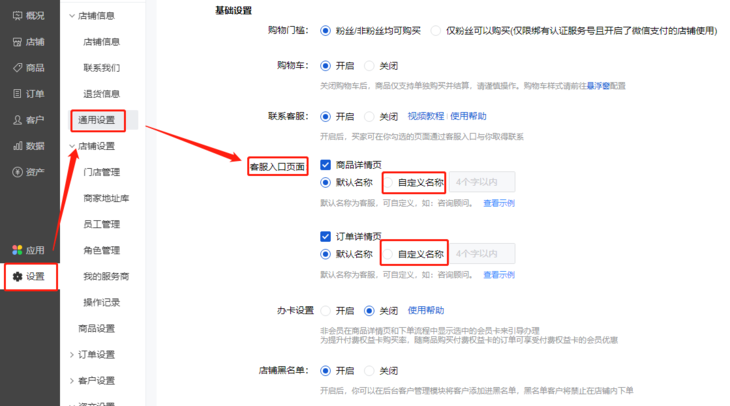
Task: Open 退货信息 menu item
Action: 101,94
